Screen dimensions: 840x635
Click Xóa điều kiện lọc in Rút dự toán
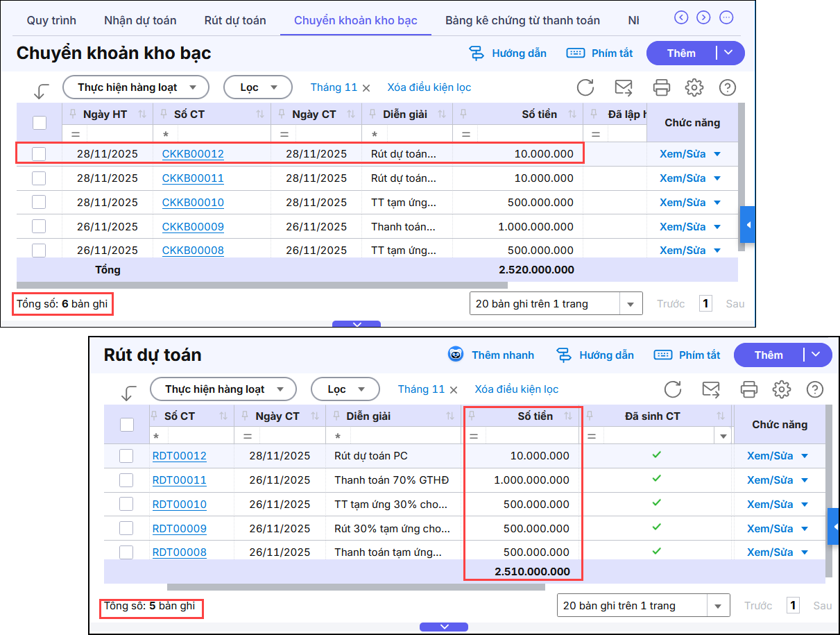click(516, 389)
